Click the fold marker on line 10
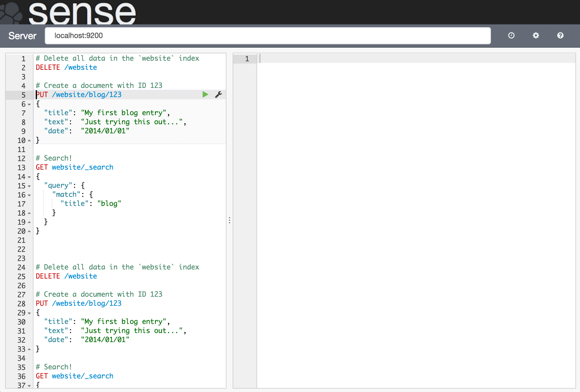The height and width of the screenshot is (392, 580). [x=29, y=140]
